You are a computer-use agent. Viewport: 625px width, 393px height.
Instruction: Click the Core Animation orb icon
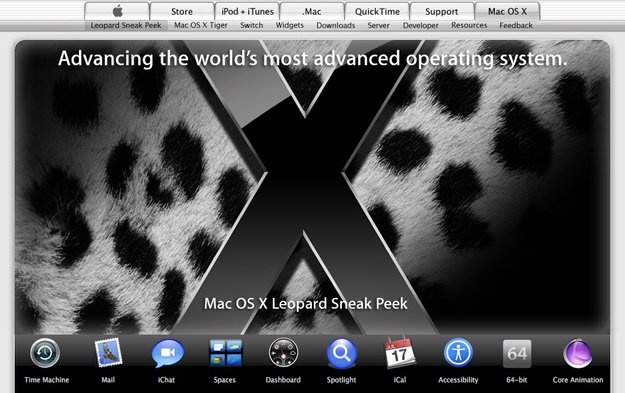578,353
